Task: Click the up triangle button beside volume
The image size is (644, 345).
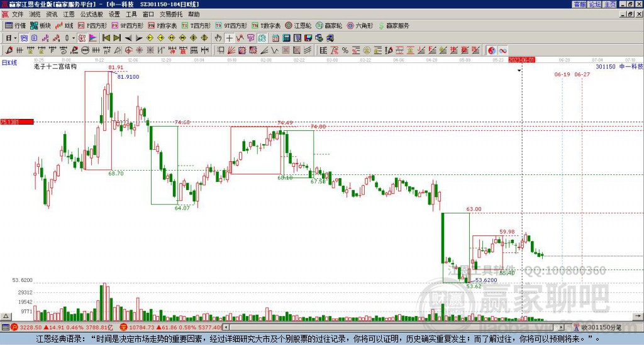Action: (x=6, y=316)
